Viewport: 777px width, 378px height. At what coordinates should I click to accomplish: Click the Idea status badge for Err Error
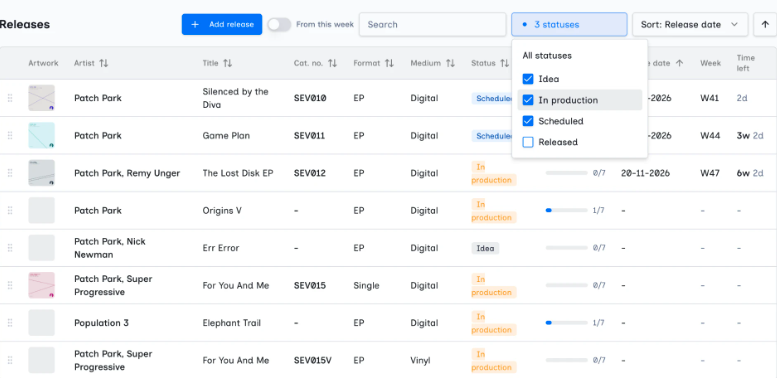[485, 248]
